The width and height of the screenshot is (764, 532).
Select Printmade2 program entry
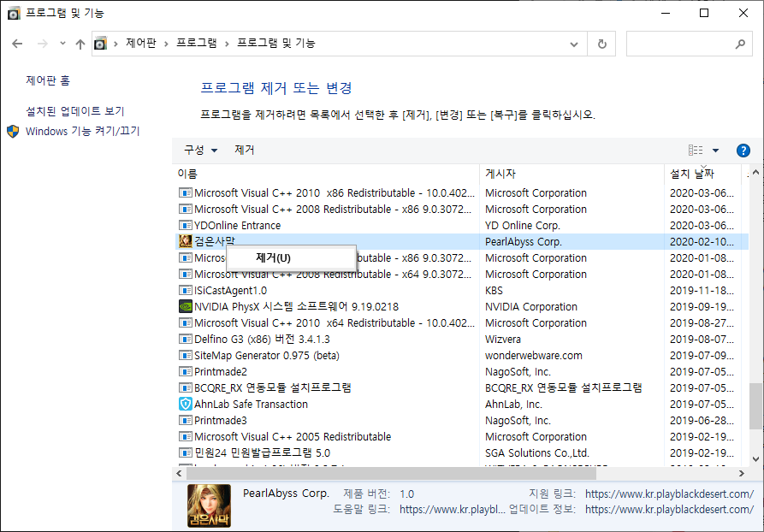(462, 372)
